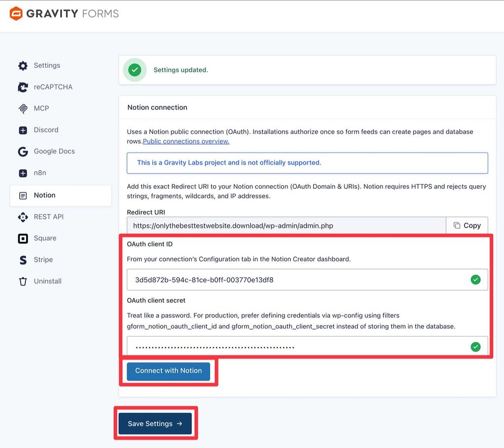Click the OAuth client ID label
This screenshot has height=448, width=504.
[x=150, y=244]
